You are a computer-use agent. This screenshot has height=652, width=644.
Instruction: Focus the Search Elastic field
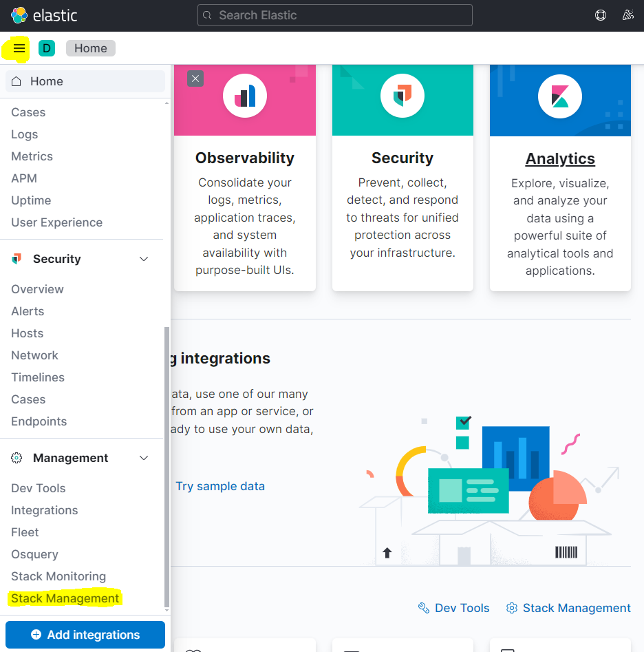tap(335, 15)
